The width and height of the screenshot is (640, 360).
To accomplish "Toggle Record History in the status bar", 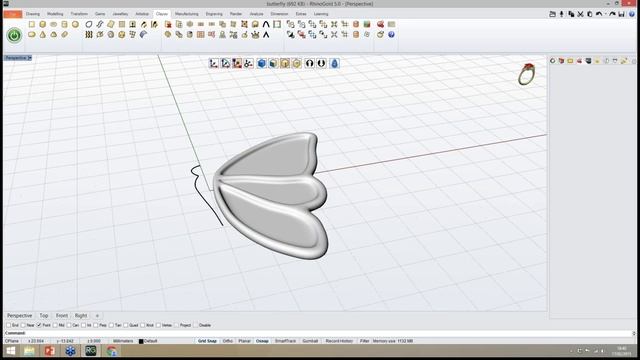I will click(339, 341).
